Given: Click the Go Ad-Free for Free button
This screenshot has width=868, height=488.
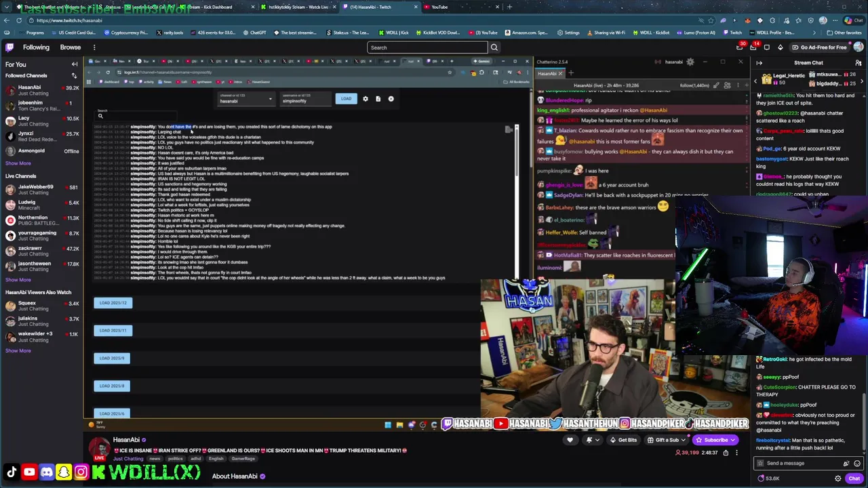Looking at the screenshot, I should pyautogui.click(x=818, y=47).
